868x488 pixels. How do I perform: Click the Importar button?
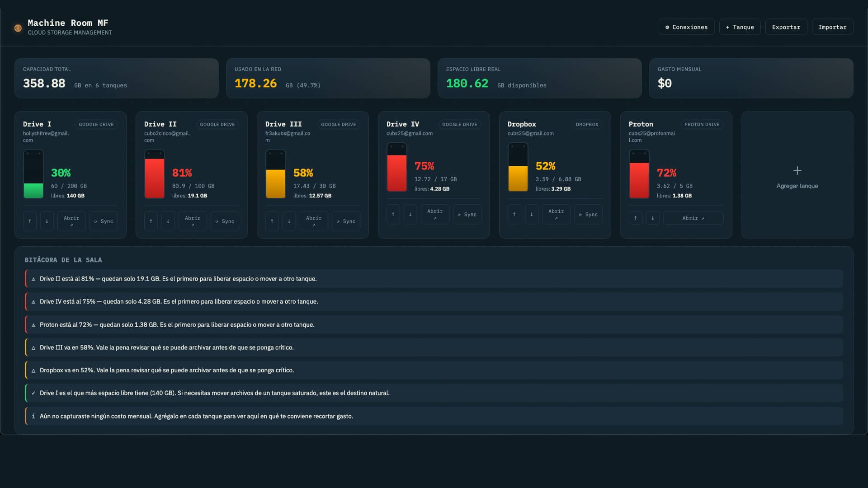pos(833,27)
